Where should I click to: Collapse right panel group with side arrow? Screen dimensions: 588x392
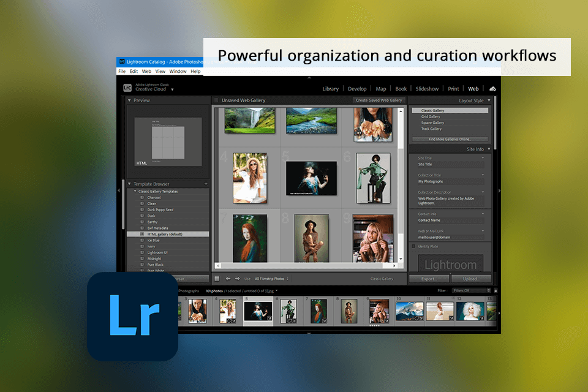[x=499, y=190]
